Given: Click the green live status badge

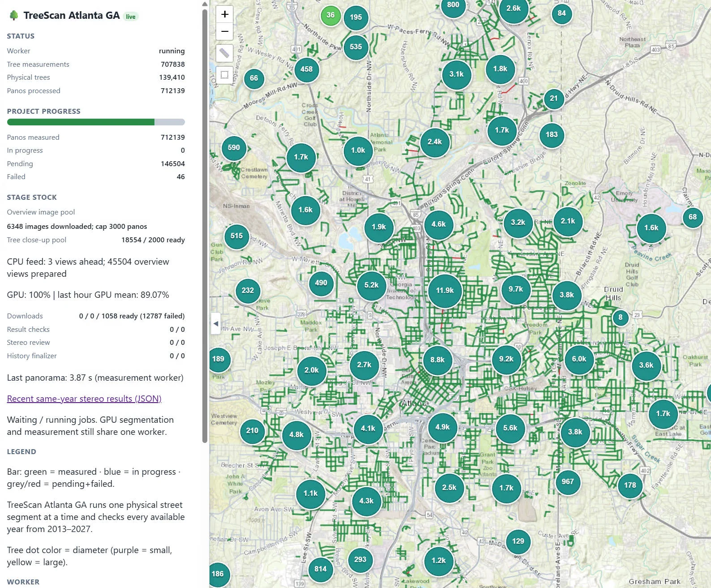Looking at the screenshot, I should [131, 17].
